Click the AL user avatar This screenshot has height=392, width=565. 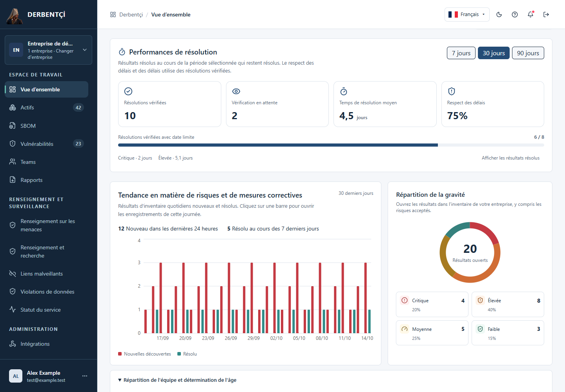[16, 376]
